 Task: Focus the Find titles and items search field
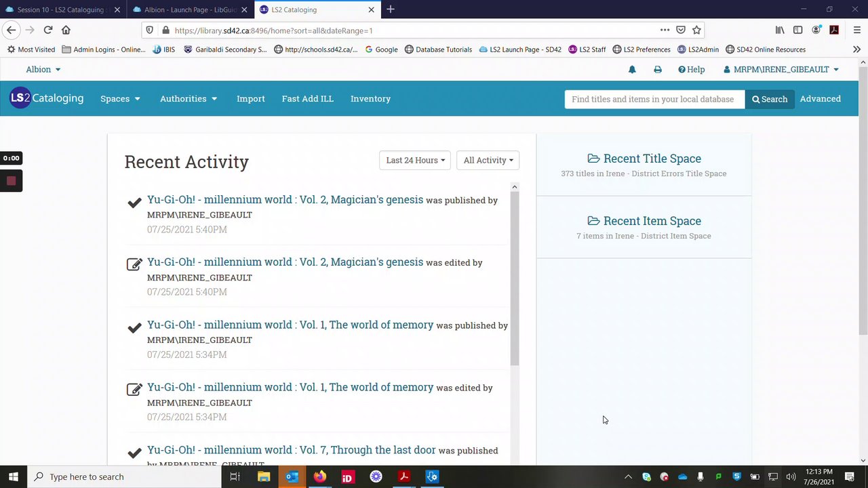tap(654, 99)
